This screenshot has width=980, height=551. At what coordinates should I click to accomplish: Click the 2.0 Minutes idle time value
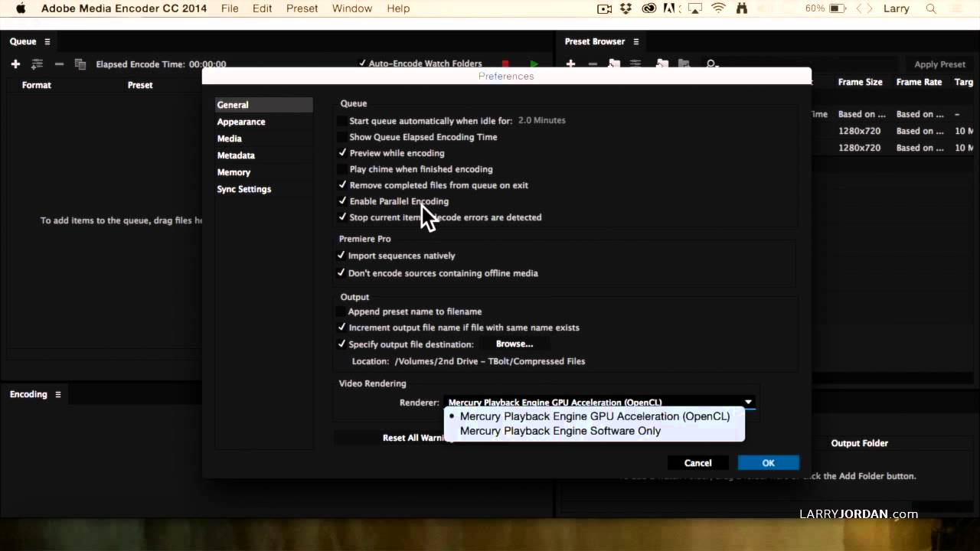542,121
